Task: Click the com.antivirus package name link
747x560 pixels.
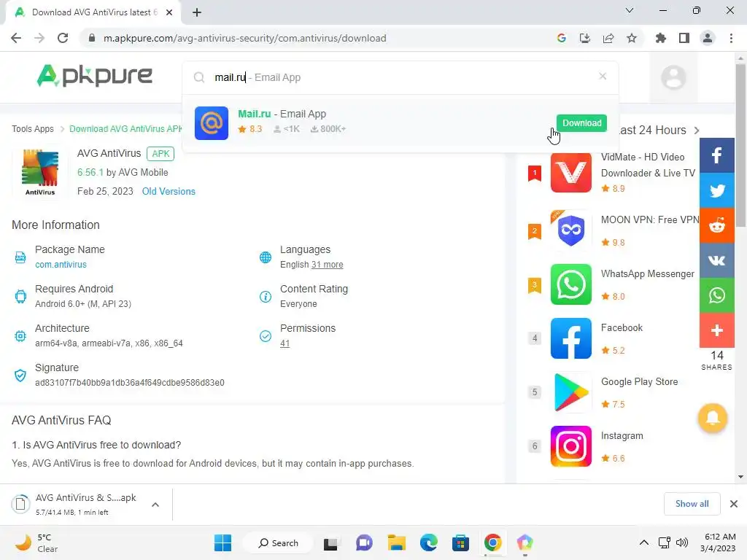Action: click(x=61, y=264)
